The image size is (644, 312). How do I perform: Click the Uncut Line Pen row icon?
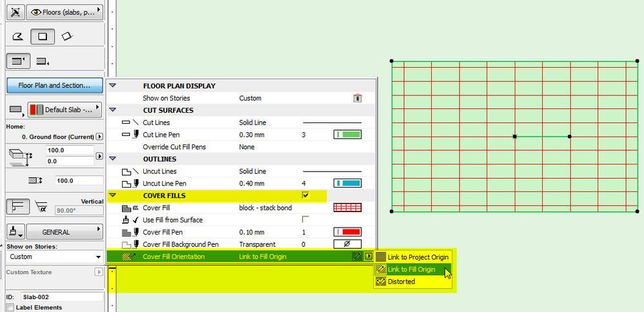click(x=130, y=183)
